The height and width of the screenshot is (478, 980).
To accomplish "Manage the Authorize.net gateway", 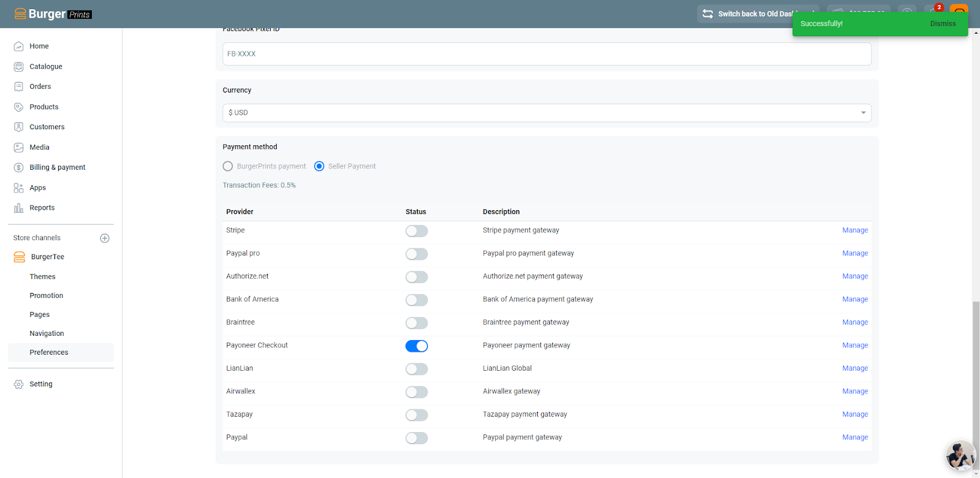I will click(855, 276).
